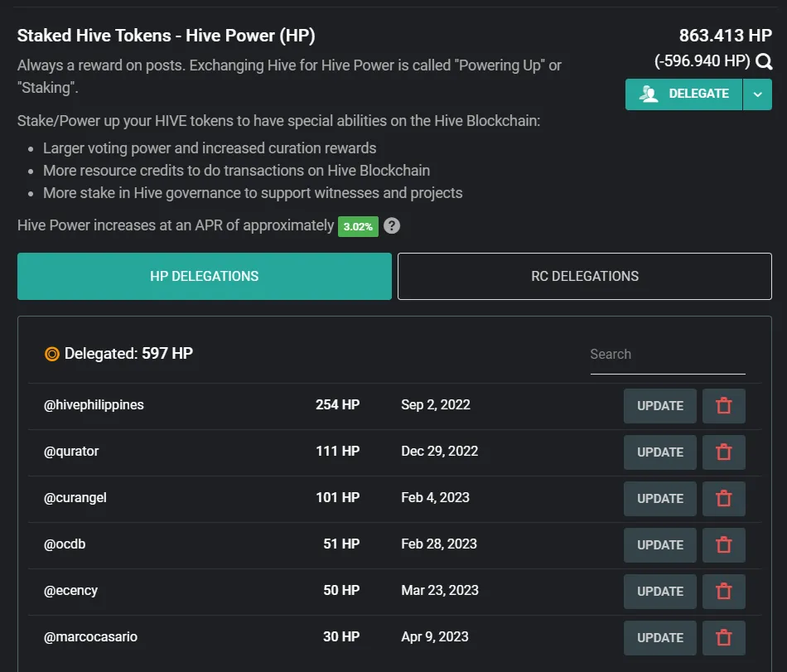787x672 pixels.
Task: Update the hivephilippines delegation
Action: coord(660,405)
